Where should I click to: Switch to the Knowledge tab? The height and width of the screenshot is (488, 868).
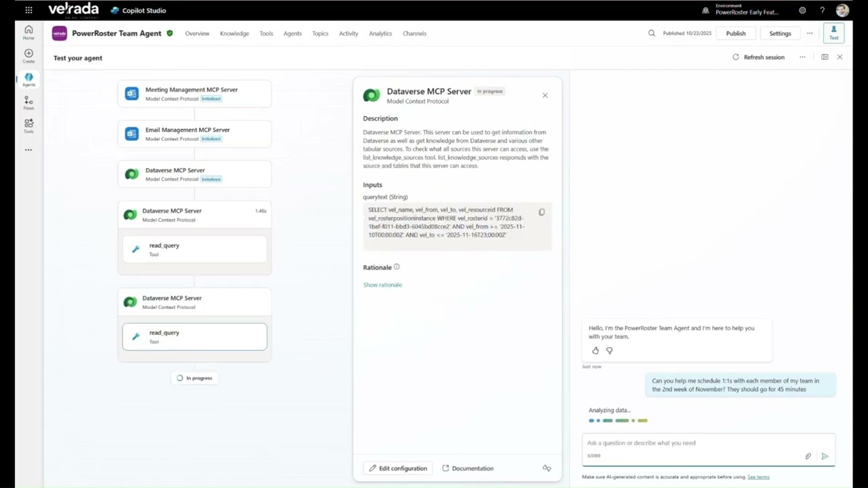[x=235, y=33]
